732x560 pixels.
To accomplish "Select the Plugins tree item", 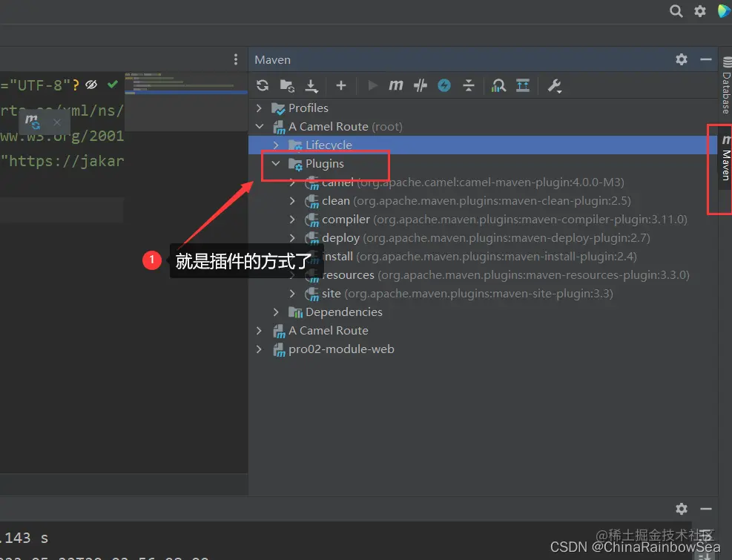I will coord(324,163).
